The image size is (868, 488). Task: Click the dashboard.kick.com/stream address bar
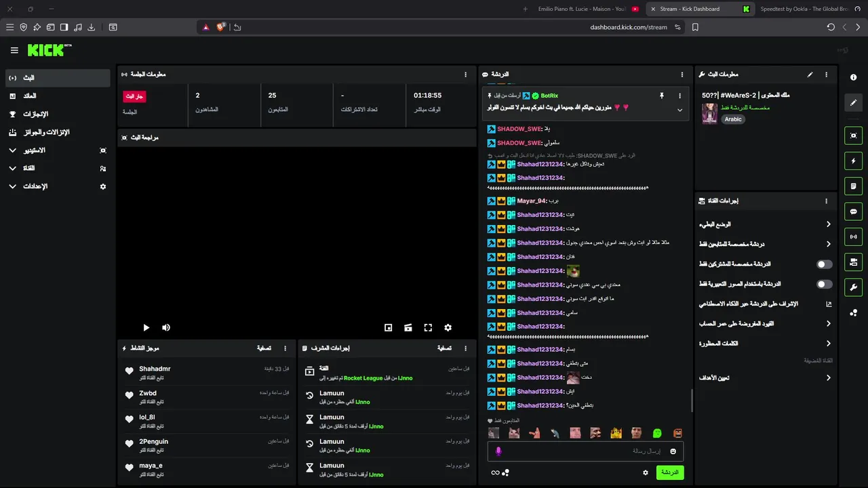click(629, 27)
